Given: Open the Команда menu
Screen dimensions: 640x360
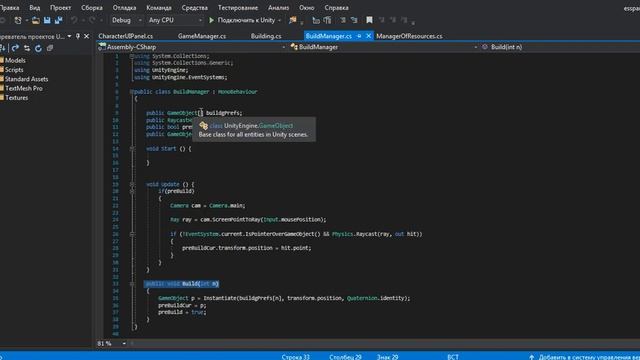Looking at the screenshot, I should (159, 8).
